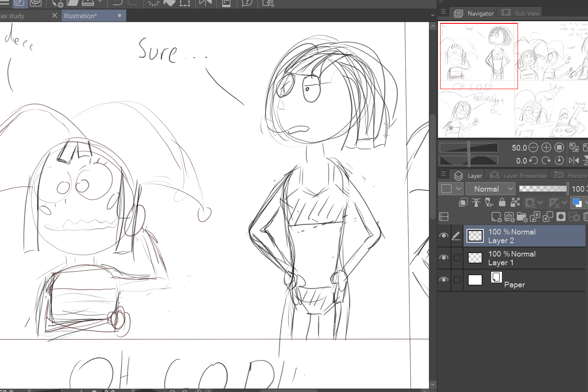The width and height of the screenshot is (588, 392).
Task: Zoom out in the Navigator panel
Action: [x=534, y=148]
